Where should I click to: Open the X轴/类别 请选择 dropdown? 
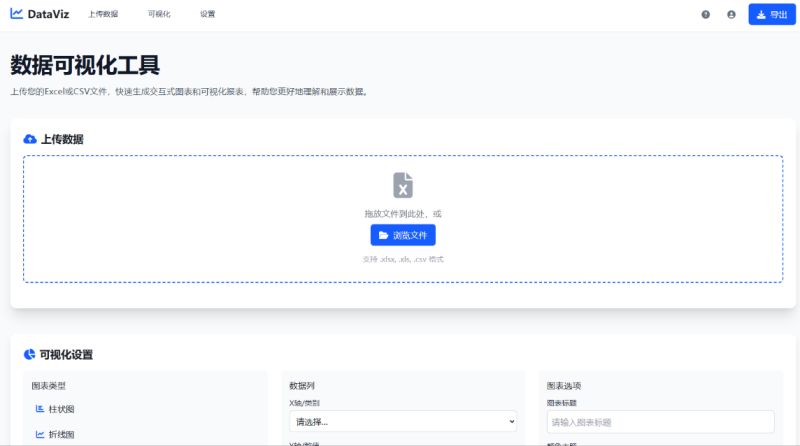coord(403,422)
